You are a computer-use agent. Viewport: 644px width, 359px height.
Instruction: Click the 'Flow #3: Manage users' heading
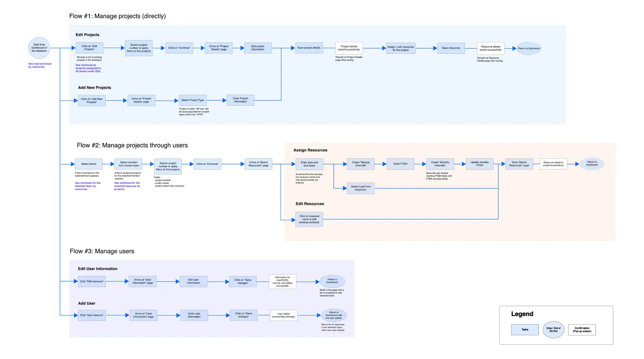pos(102,251)
